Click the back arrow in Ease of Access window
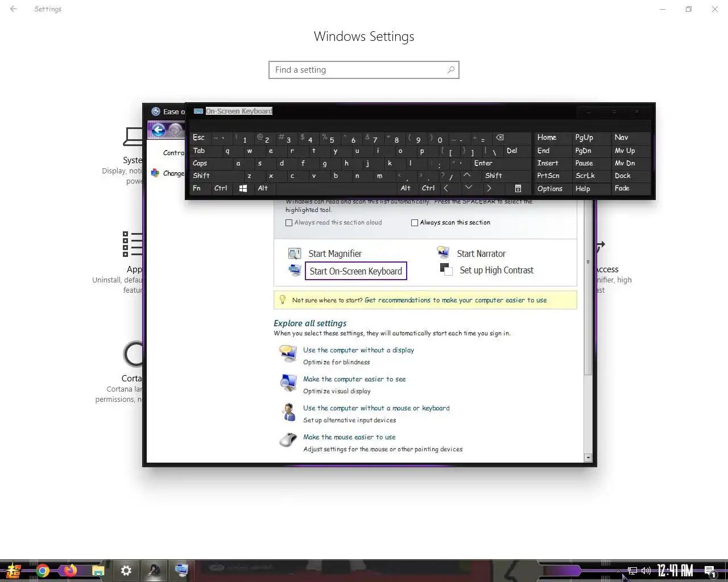This screenshot has height=582, width=728. click(x=158, y=130)
